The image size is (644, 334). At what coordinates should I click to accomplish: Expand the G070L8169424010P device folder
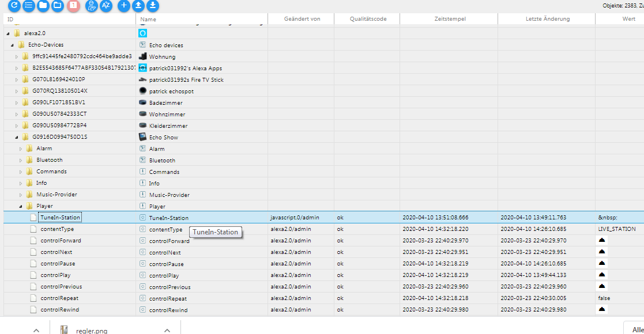click(16, 79)
